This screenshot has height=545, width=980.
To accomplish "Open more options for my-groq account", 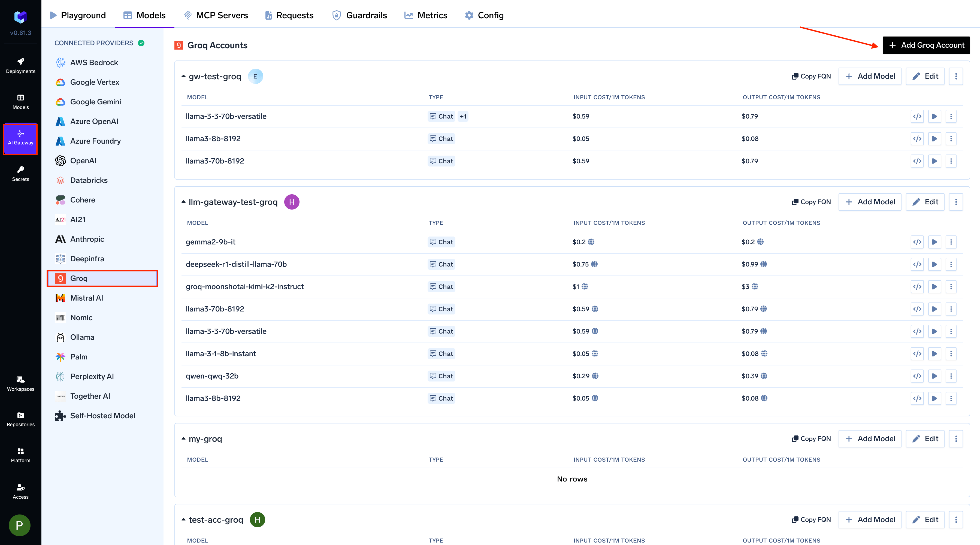I will [956, 439].
